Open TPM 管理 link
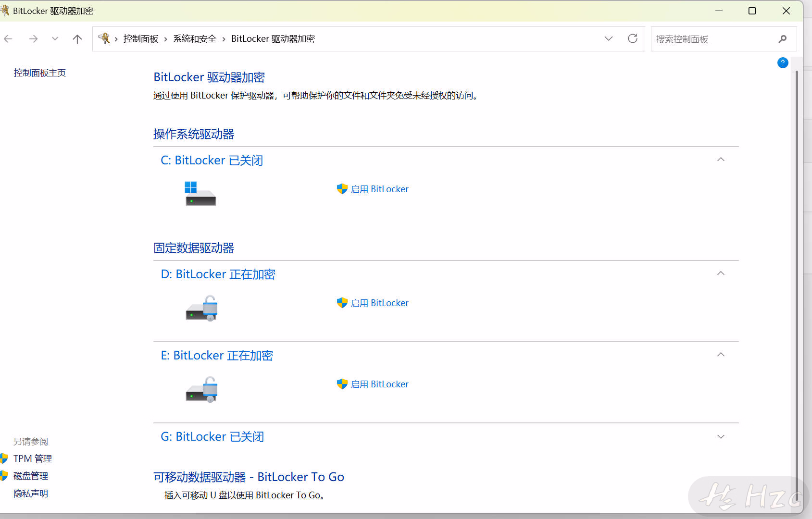The height and width of the screenshot is (519, 812). click(33, 459)
